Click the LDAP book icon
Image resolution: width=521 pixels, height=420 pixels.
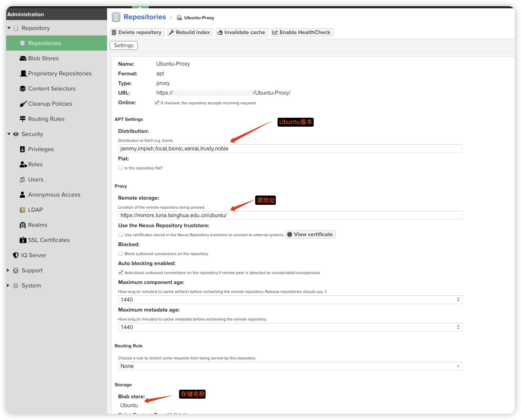22,210
